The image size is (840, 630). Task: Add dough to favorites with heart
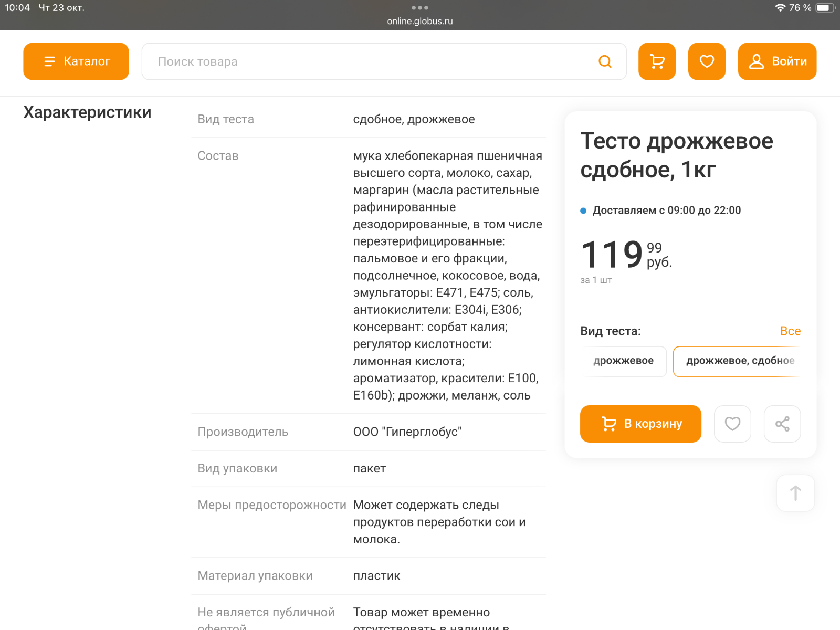(732, 424)
